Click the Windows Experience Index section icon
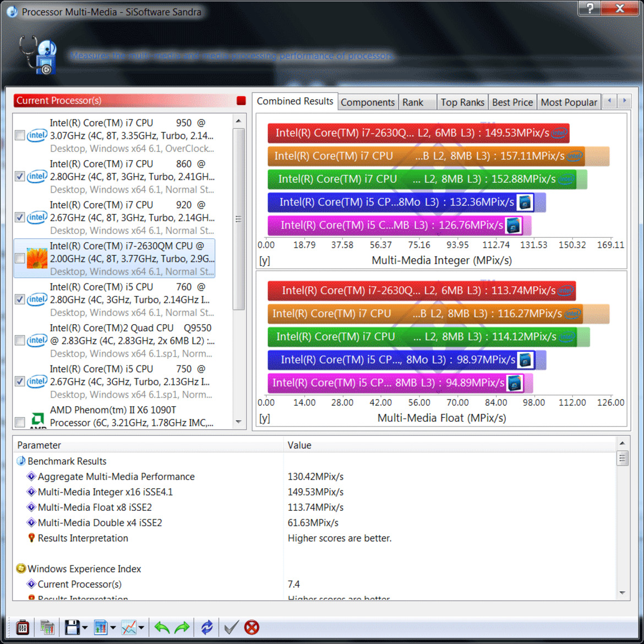The image size is (644, 644). pyautogui.click(x=21, y=569)
